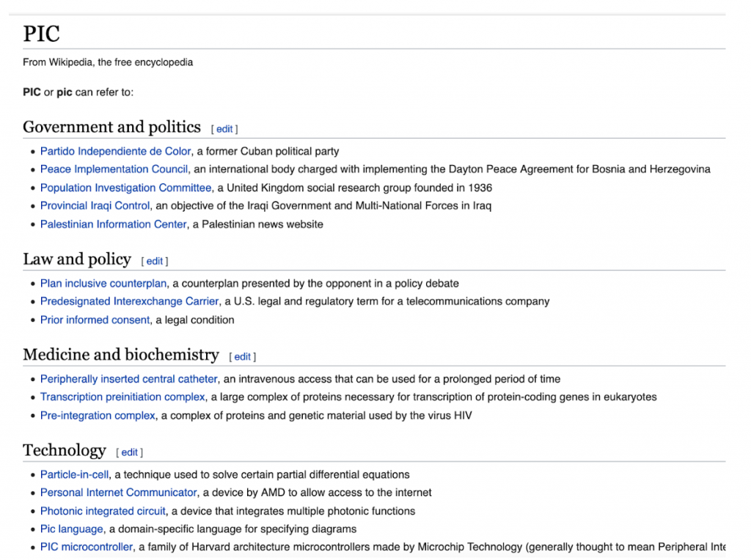This screenshot has width=751, height=560.
Task: Follow the Transcription preinitiation complex link
Action: pyautogui.click(x=122, y=397)
